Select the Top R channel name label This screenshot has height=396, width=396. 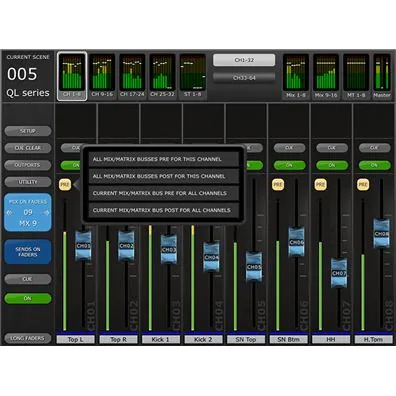[x=118, y=340]
